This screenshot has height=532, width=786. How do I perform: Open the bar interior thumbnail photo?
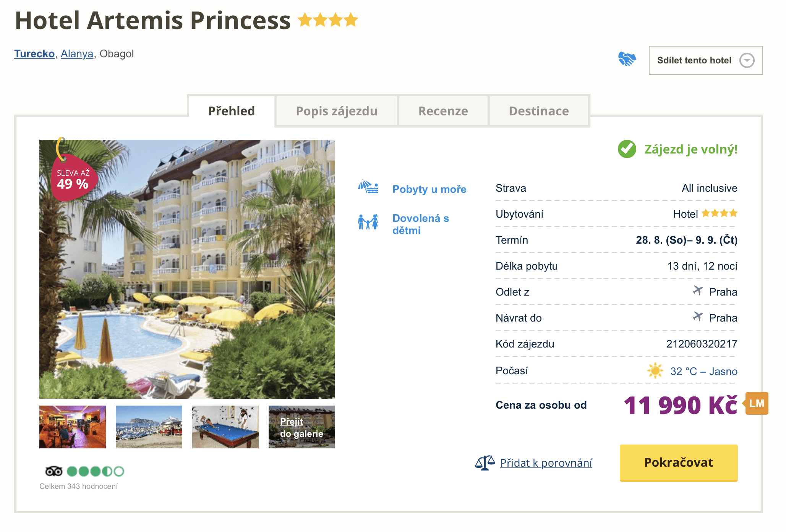tap(73, 427)
